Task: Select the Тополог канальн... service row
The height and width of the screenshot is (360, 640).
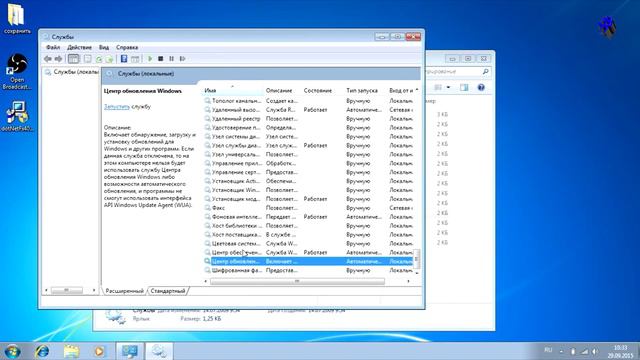Action: [308, 100]
